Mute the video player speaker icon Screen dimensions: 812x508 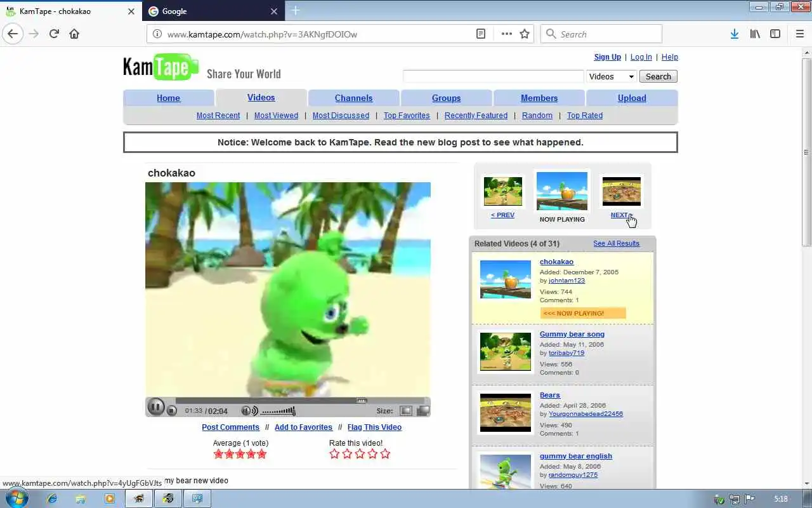[249, 411]
